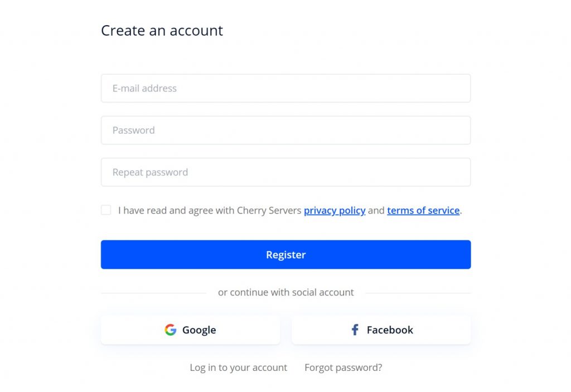The height and width of the screenshot is (392, 571).
Task: Submit the blue Register button
Action: [x=286, y=255]
